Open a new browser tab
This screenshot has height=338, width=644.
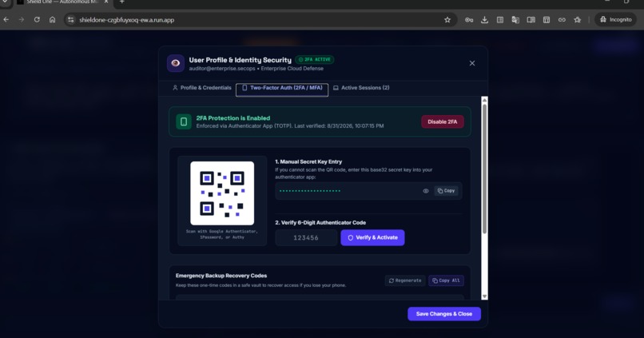coord(122,2)
